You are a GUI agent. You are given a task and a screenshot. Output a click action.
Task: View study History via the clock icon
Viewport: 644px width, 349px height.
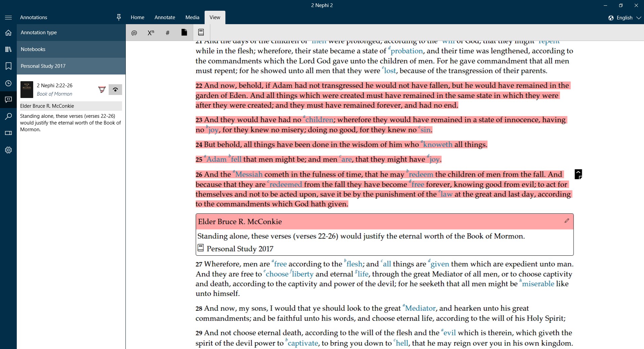tap(8, 83)
